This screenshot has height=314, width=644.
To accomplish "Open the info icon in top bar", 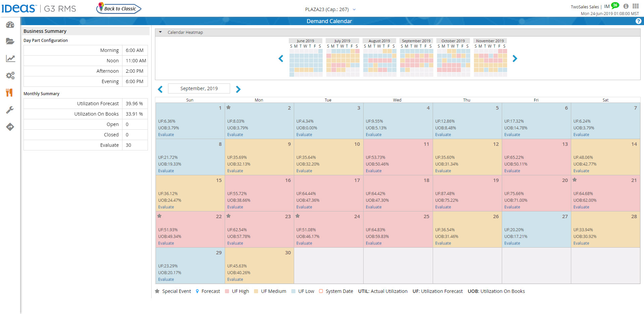I will (x=626, y=6).
